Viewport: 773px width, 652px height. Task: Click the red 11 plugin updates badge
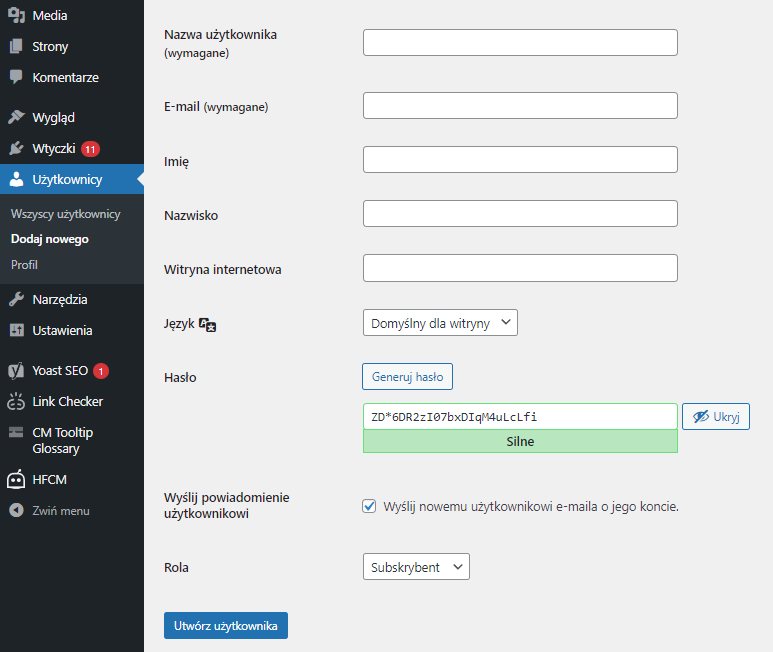(x=90, y=149)
